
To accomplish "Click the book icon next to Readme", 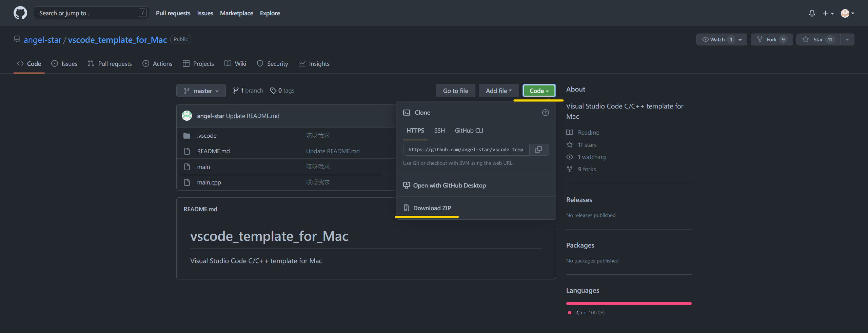I will pyautogui.click(x=570, y=132).
